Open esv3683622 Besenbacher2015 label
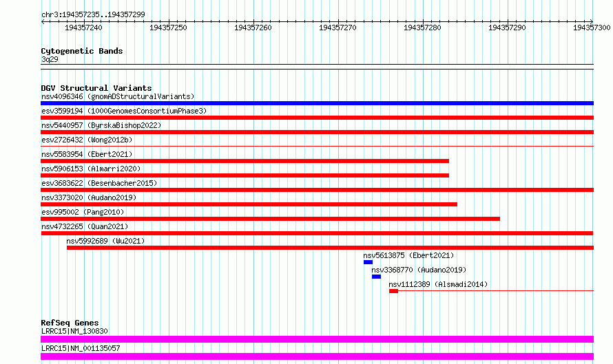 coord(99,183)
